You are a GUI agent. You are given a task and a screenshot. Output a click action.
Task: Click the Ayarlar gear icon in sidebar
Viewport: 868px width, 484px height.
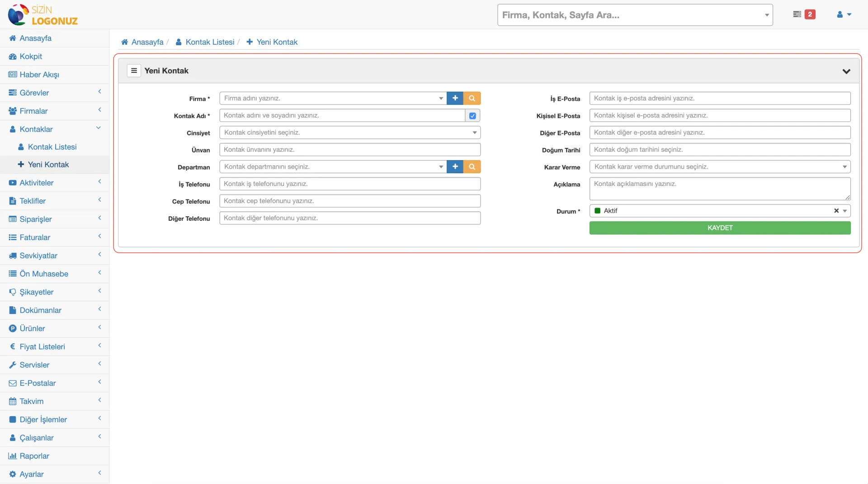(x=12, y=474)
